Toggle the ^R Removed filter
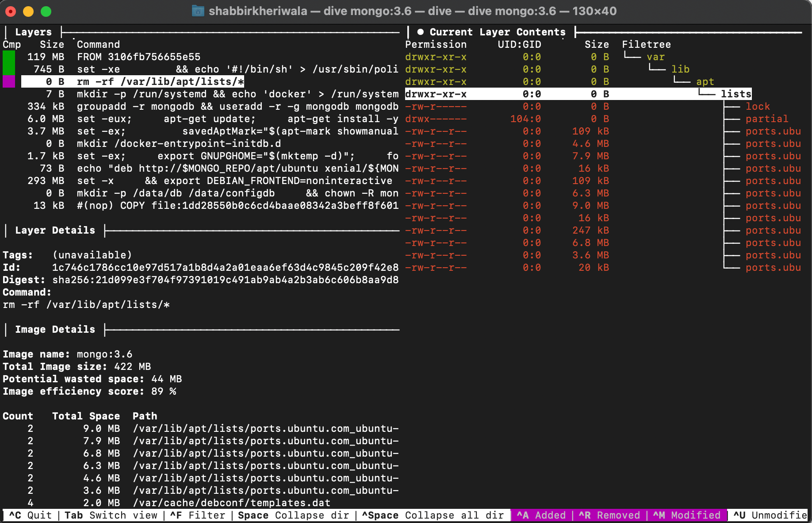Screen dimensions: 812x523 pos(609,515)
